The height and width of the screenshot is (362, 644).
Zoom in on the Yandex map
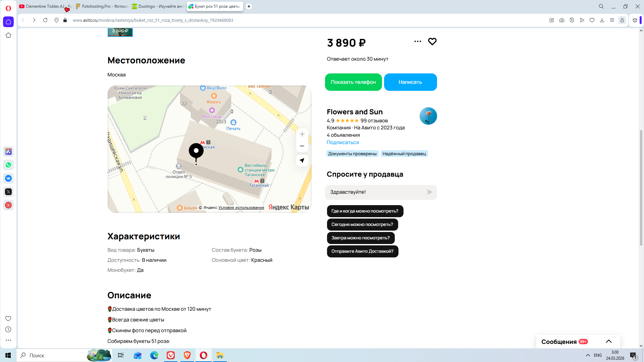pos(302,134)
